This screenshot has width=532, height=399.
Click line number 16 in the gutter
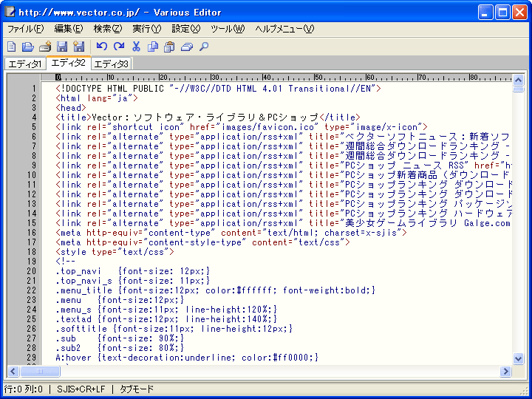pos(32,233)
